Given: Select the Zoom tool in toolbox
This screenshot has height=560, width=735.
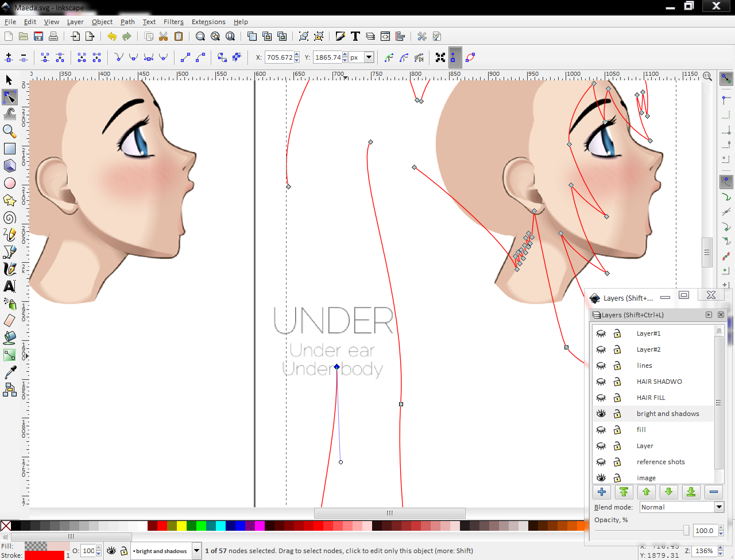Looking at the screenshot, I should tap(10, 131).
